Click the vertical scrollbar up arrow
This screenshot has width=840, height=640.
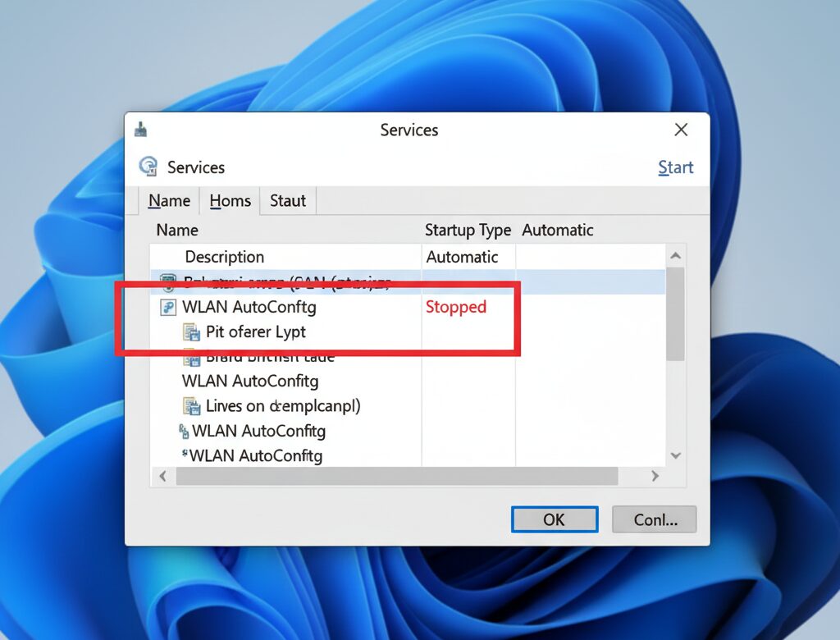(x=675, y=256)
